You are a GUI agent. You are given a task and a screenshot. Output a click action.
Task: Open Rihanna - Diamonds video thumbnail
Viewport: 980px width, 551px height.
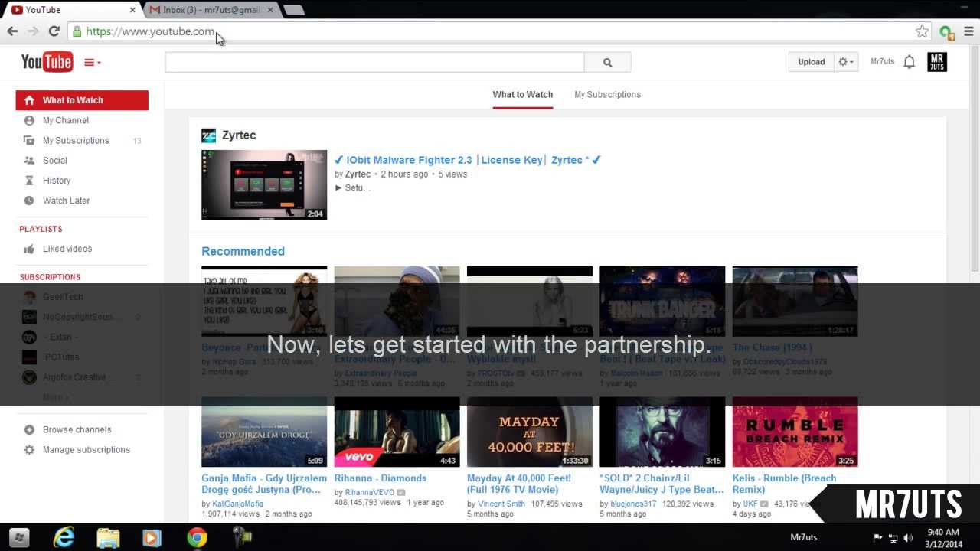[397, 432]
